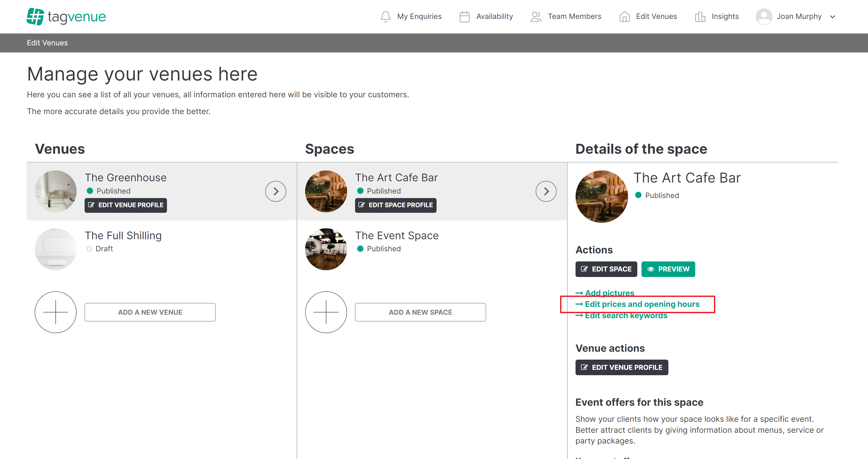Expand The Greenhouse with its chevron arrow
The width and height of the screenshot is (868, 459).
point(275,191)
